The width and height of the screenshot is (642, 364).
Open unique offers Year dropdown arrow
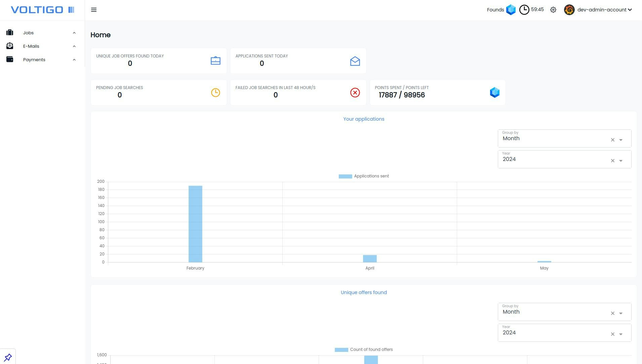pyautogui.click(x=621, y=334)
